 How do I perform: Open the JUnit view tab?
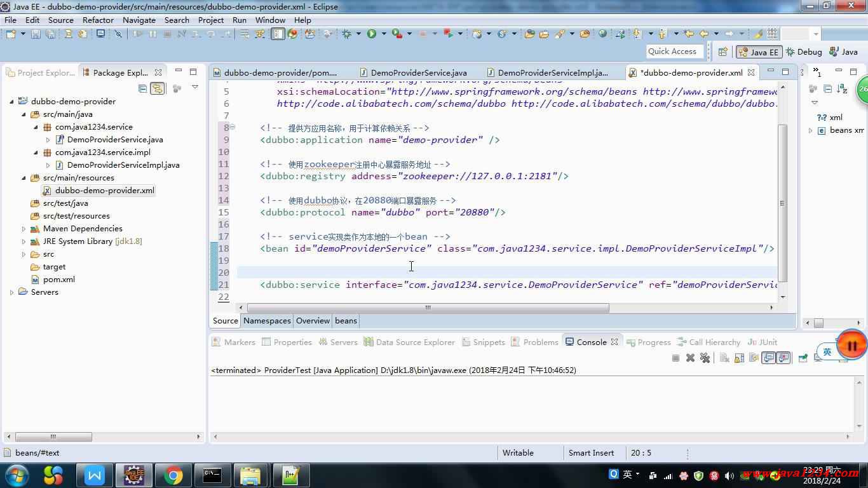[763, 342]
